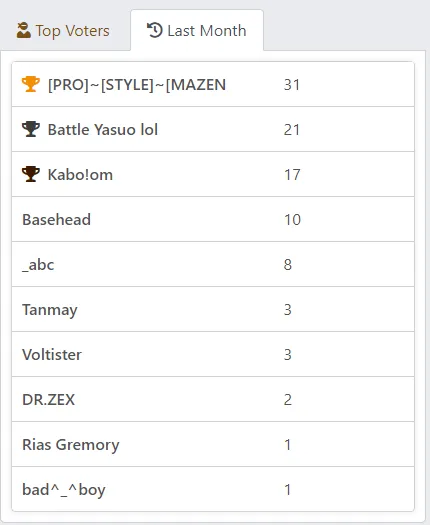Click the bronze trophy beside Kabo!om

pyautogui.click(x=31, y=174)
